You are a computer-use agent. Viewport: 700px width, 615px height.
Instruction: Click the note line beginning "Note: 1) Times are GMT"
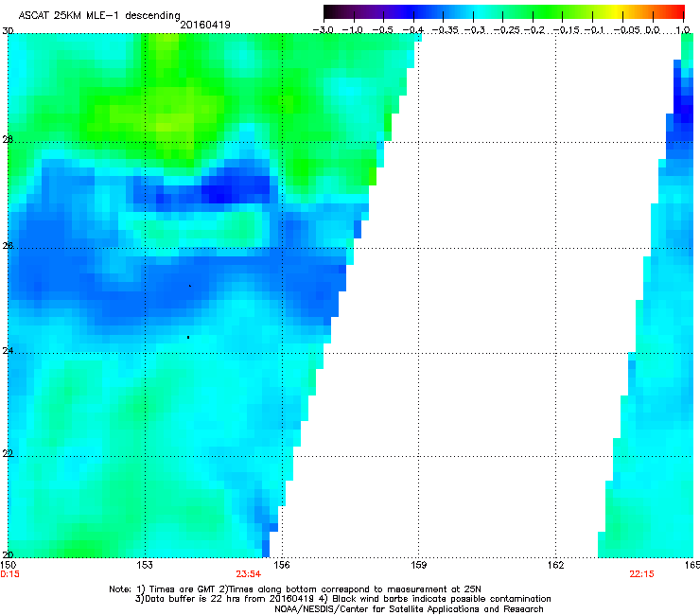pyautogui.click(x=295, y=589)
